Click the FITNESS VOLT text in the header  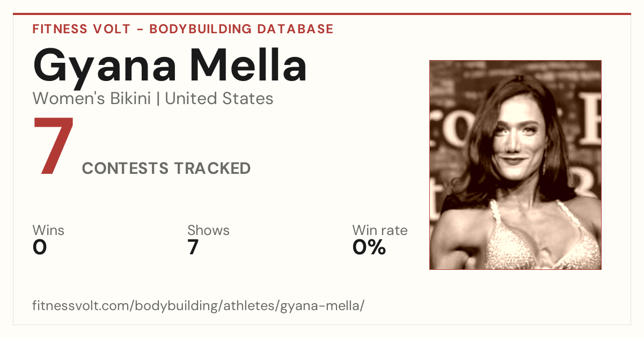pos(82,29)
